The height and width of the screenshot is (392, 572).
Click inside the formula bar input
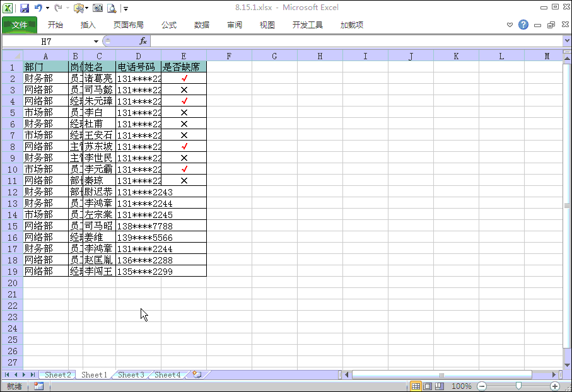click(358, 41)
